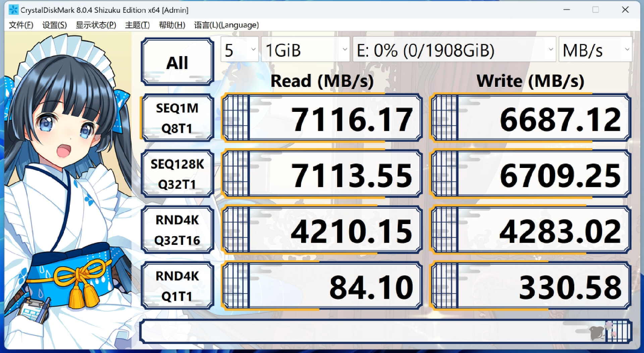Screen dimensions: 644x353
Task: Run all benchmarks with the All button
Action: (177, 62)
